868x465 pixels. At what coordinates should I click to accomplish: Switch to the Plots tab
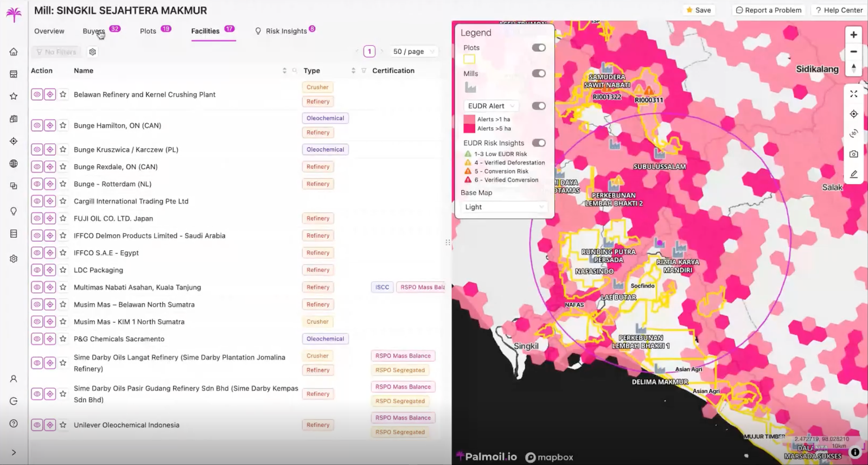[x=148, y=31]
